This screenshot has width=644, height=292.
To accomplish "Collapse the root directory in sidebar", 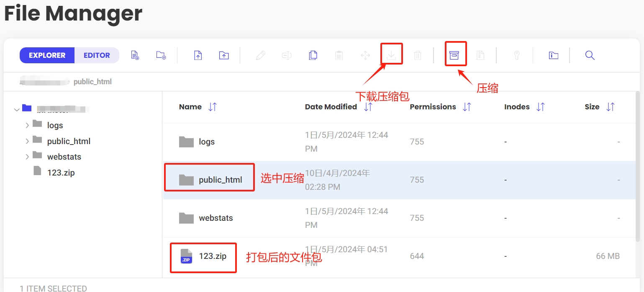I will tap(16, 109).
